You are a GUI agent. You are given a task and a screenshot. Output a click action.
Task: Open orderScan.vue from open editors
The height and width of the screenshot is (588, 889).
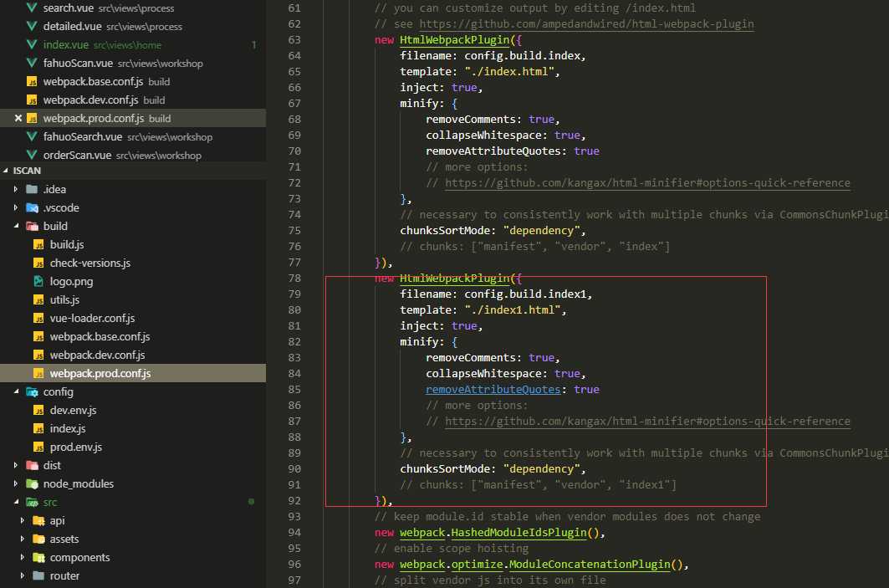click(x=133, y=155)
